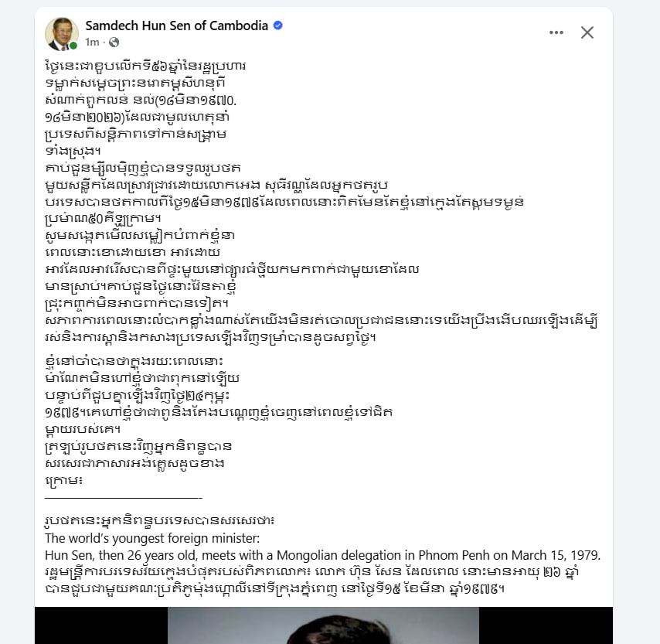Click the Khmer line directly above the English headline
The height and width of the screenshot is (644, 660).
pyautogui.click(x=165, y=521)
